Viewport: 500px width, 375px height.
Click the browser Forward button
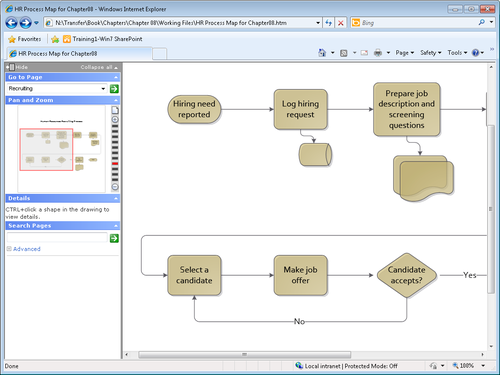click(25, 23)
